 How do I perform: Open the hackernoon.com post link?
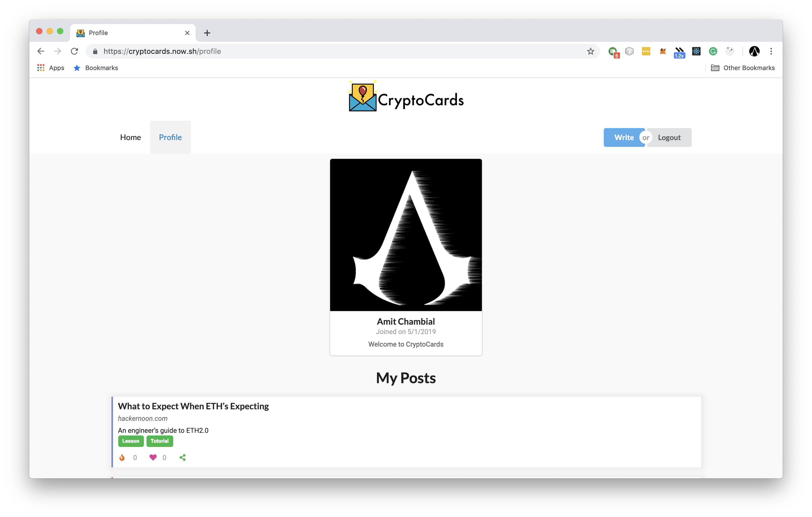coord(142,418)
